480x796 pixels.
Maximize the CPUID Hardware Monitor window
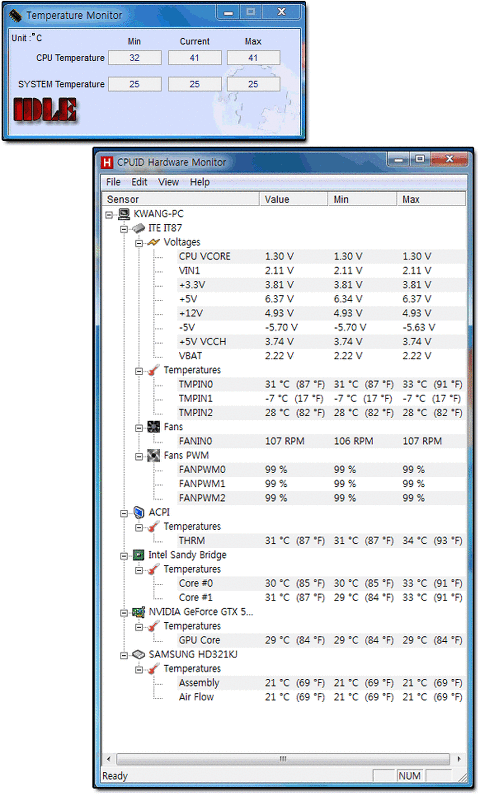[420, 159]
